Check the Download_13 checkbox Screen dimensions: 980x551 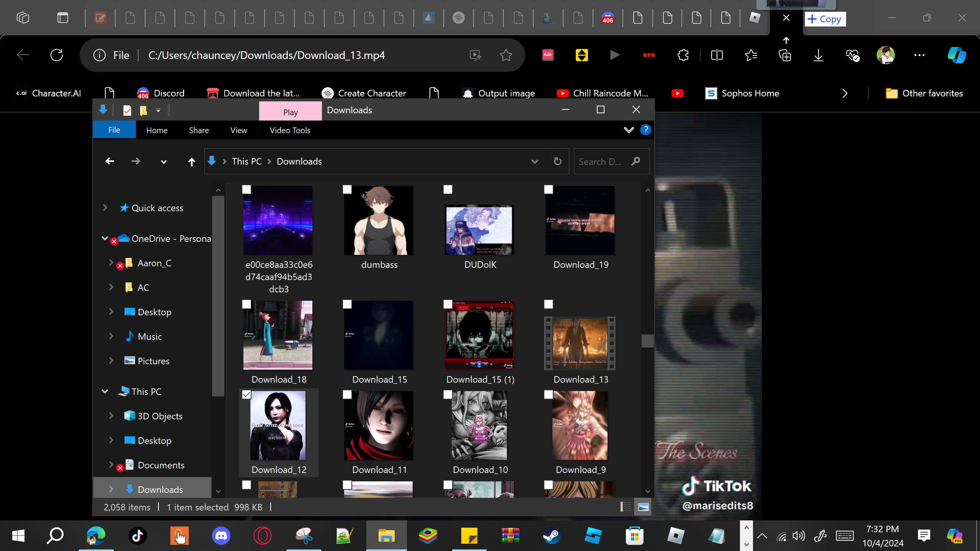pos(549,304)
